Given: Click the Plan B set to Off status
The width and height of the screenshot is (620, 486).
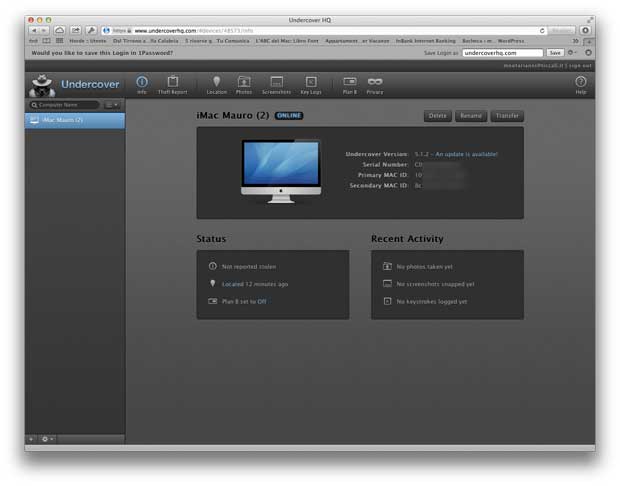Looking at the screenshot, I should coord(244,301).
